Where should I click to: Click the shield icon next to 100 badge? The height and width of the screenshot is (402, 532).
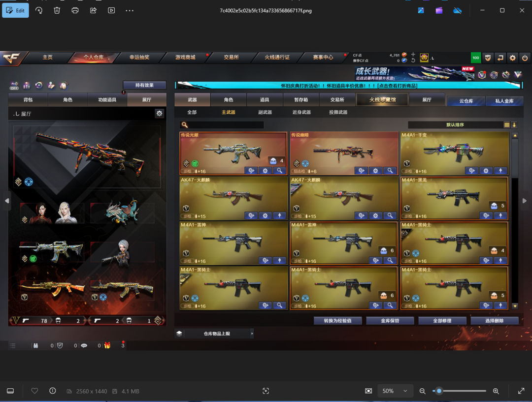(488, 58)
